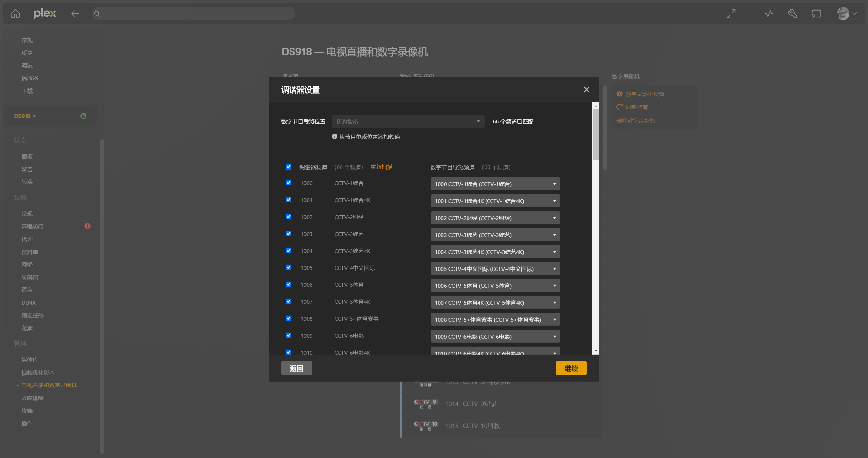This screenshot has height=458, width=868.
Task: Open the activity pulse icon
Action: tap(769, 14)
